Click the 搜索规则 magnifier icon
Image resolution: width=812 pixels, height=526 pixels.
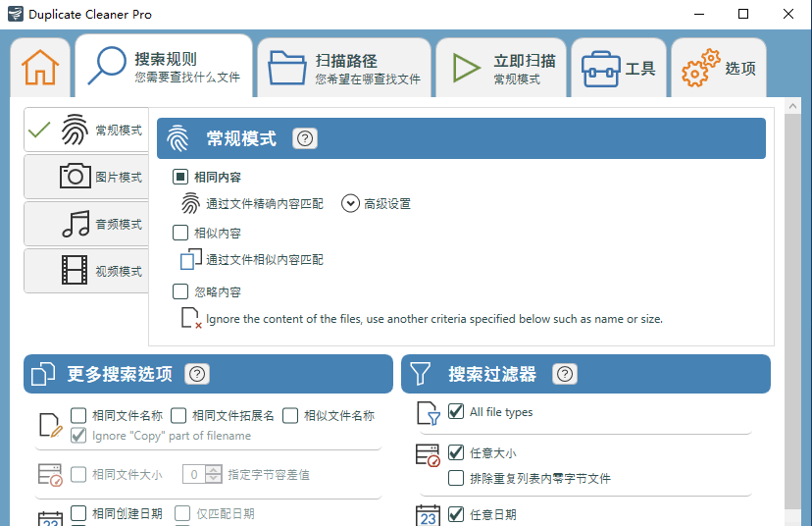point(107,66)
